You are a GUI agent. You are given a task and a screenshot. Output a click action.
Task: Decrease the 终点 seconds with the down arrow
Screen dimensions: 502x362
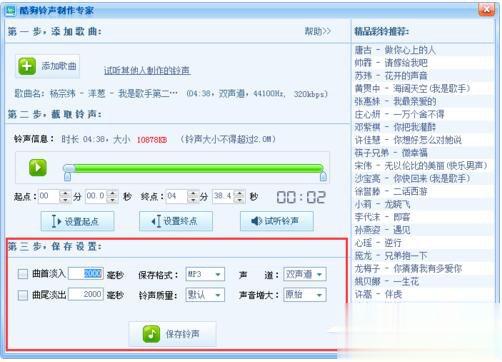[x=239, y=200]
